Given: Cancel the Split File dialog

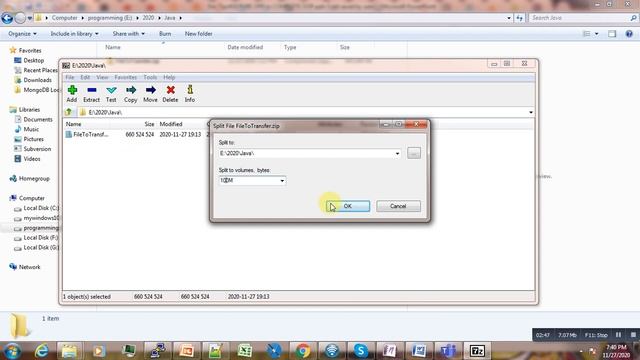Looking at the screenshot, I should (398, 206).
